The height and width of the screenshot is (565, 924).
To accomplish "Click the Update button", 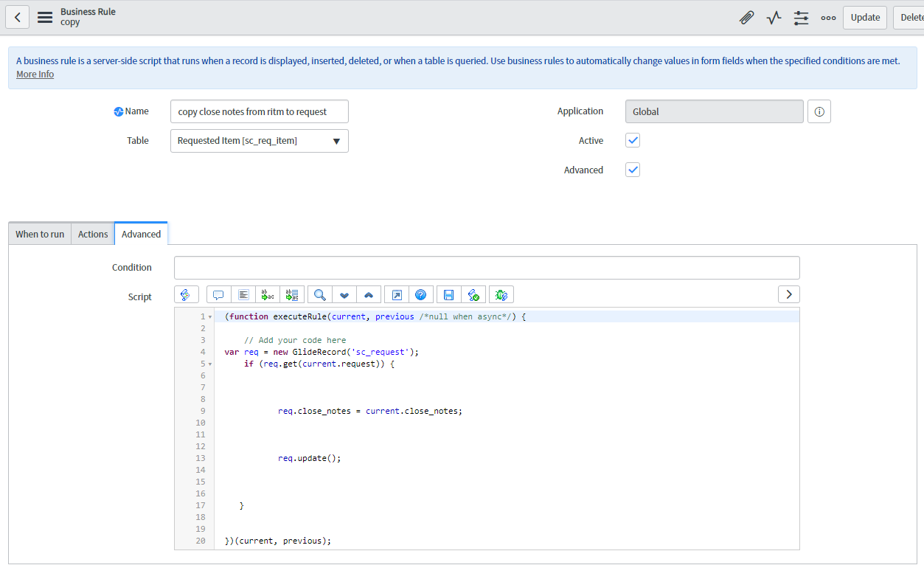I will click(865, 18).
